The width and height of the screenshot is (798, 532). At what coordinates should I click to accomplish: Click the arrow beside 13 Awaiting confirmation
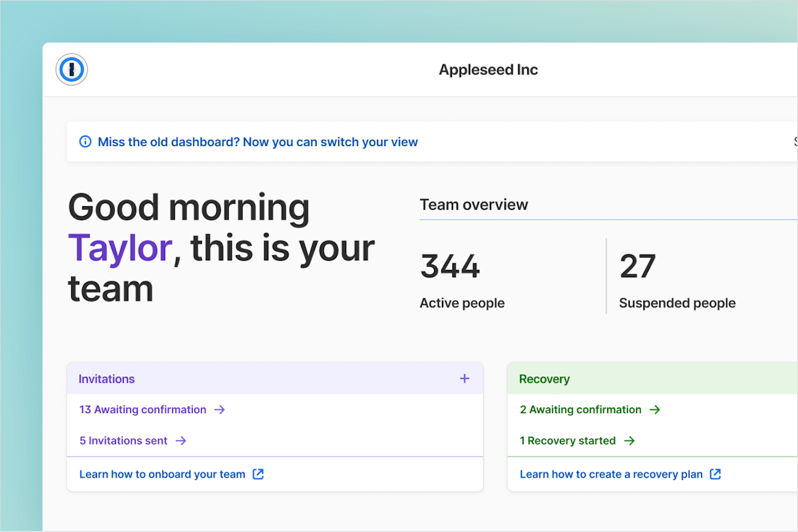click(x=220, y=409)
